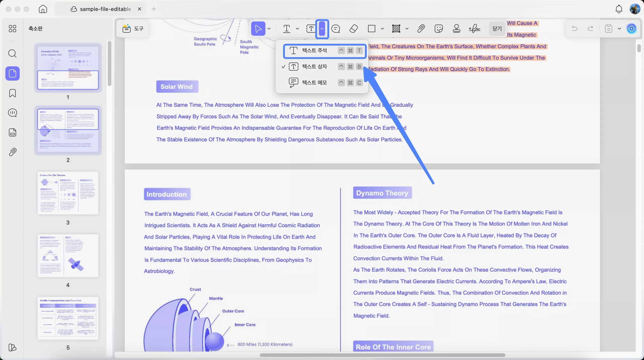
Task: Click the home icon
Action: [x=43, y=9]
